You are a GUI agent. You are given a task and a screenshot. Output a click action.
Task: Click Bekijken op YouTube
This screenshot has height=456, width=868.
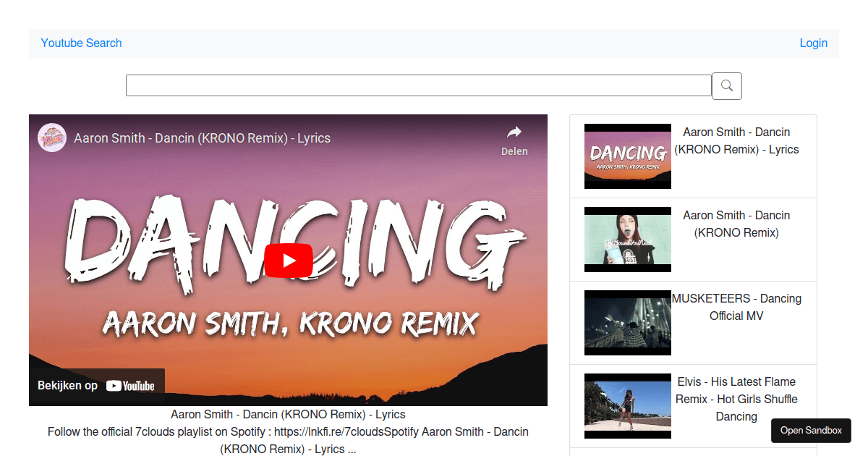point(97,386)
